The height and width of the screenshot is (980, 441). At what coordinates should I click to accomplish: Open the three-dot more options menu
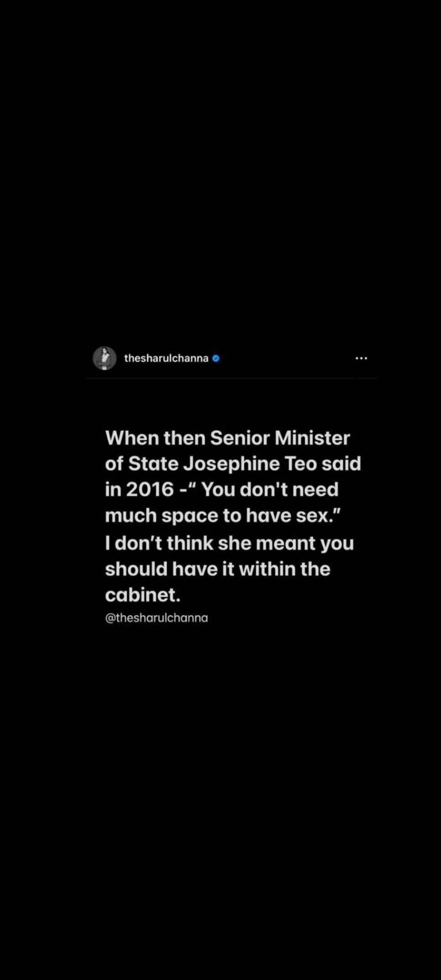pos(361,358)
